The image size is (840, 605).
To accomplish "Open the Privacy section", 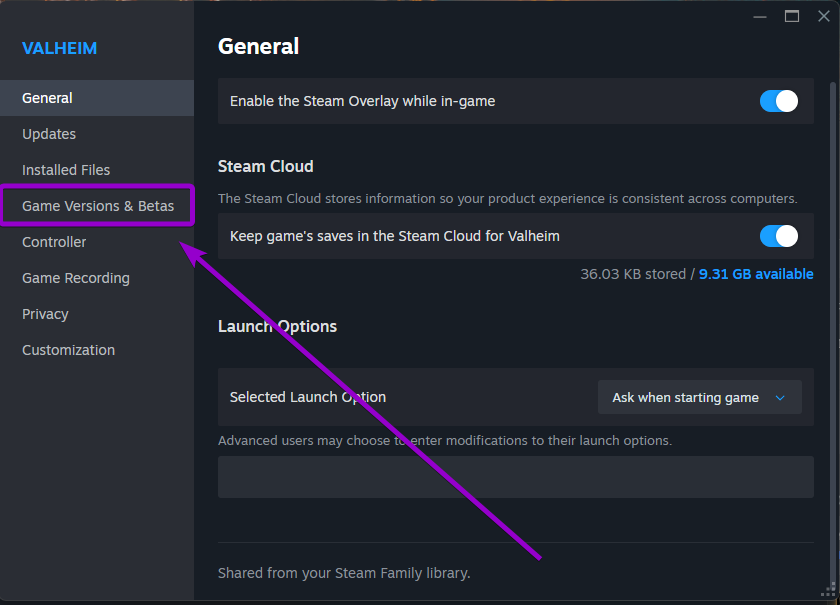I will [x=96, y=314].
